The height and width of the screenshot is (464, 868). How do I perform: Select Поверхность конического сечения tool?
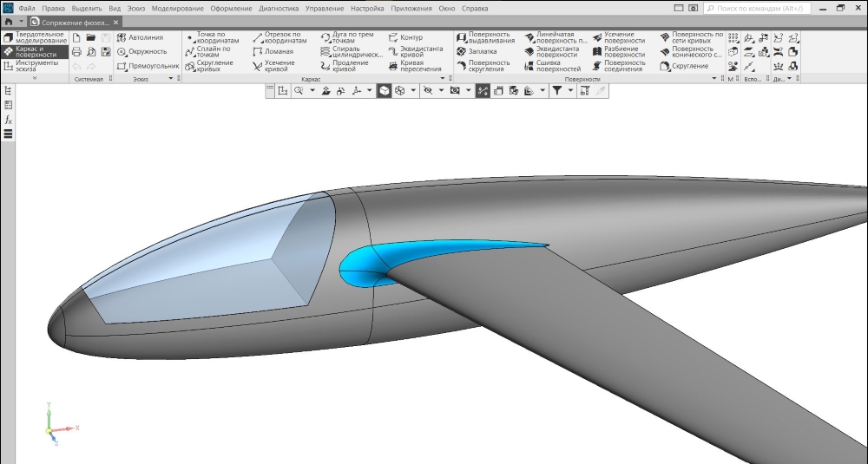click(x=692, y=51)
